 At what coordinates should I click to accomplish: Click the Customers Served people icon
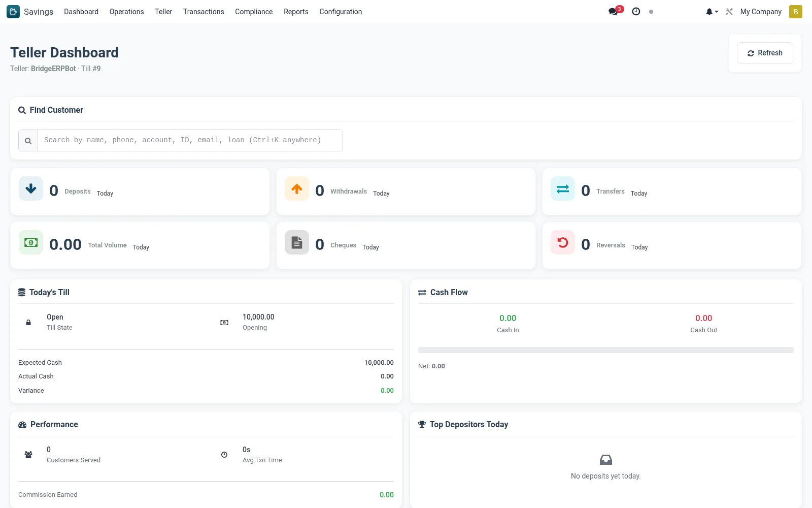click(x=28, y=455)
